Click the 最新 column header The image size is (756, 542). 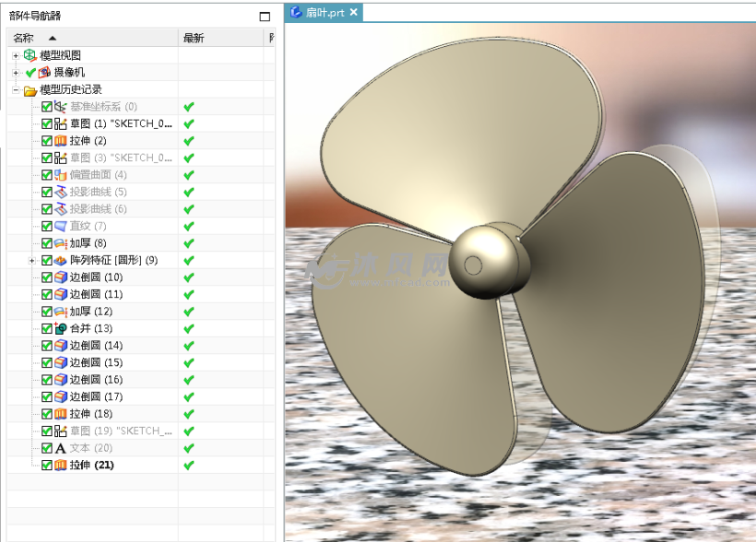point(194,38)
